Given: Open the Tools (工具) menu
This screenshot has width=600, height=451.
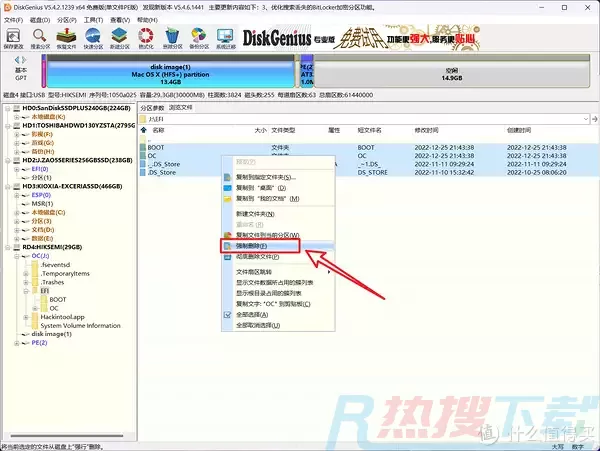Looking at the screenshot, I should click(93, 20).
